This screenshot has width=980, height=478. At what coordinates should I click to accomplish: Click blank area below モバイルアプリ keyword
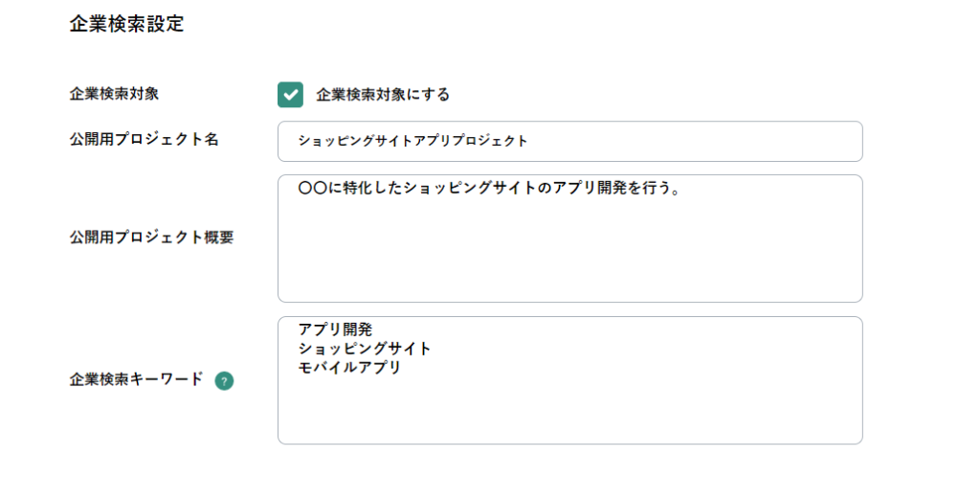tap(569, 412)
